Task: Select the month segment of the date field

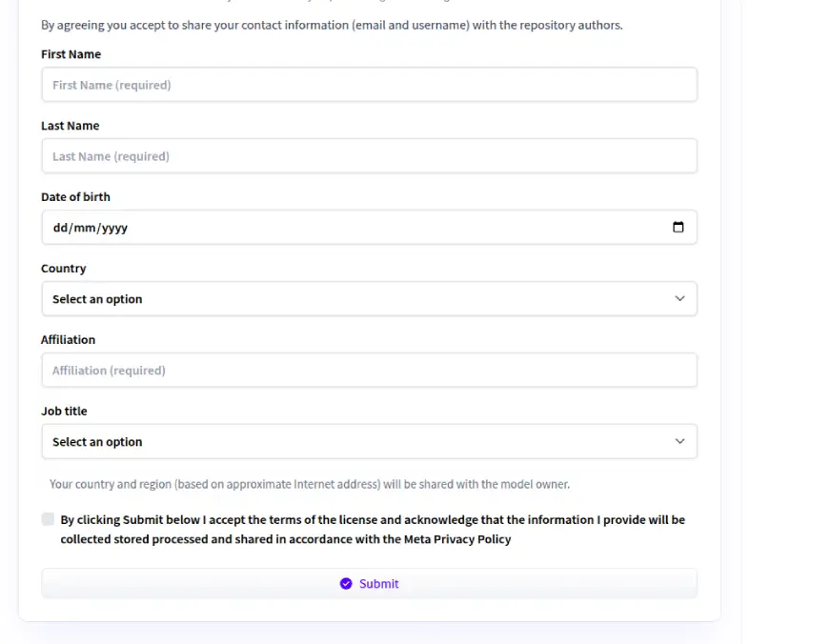Action: pos(84,229)
